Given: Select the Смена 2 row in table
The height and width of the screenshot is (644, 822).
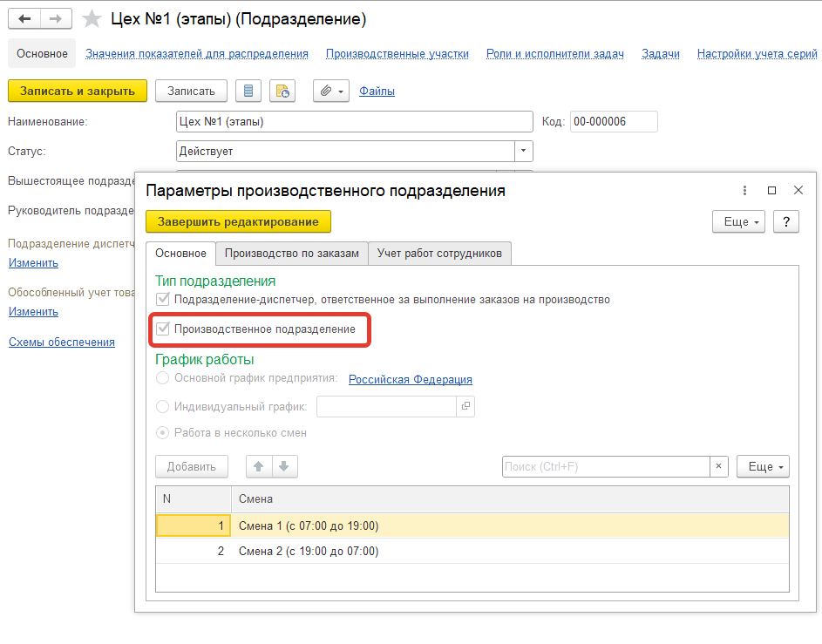Looking at the screenshot, I should pyautogui.click(x=471, y=551).
